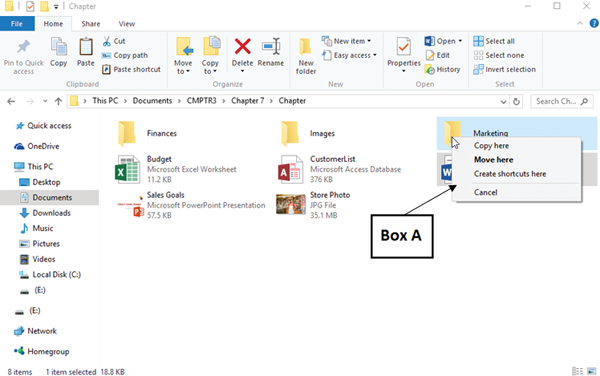
Task: Click Invert selection
Action: pyautogui.click(x=504, y=69)
